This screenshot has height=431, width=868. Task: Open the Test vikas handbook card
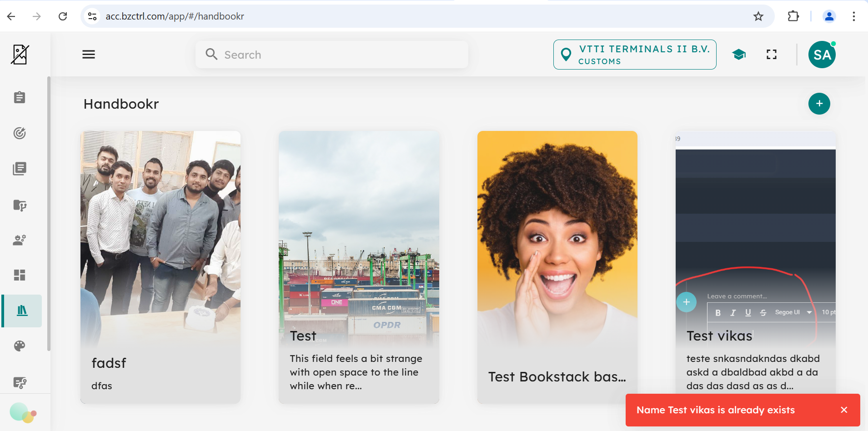tap(755, 255)
